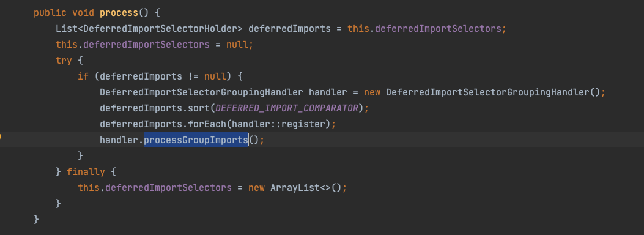Click deferredImports inside the if condition
The height and width of the screenshot is (235, 644).
tap(141, 76)
